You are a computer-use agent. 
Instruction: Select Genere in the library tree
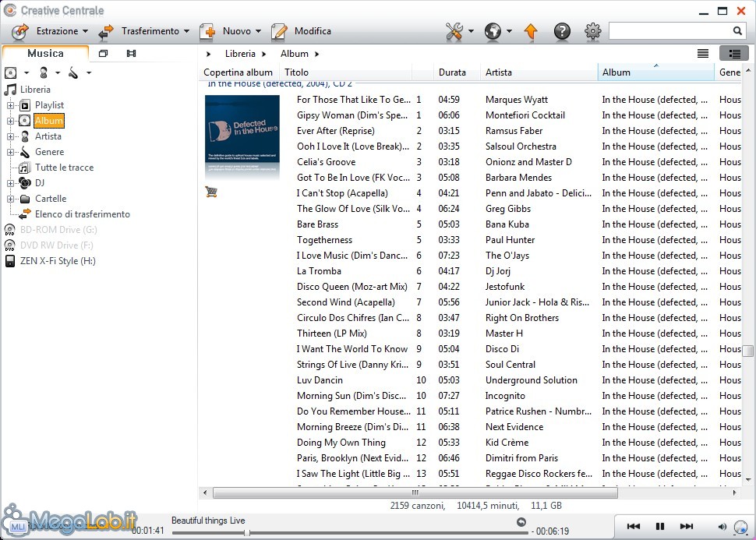coord(49,152)
